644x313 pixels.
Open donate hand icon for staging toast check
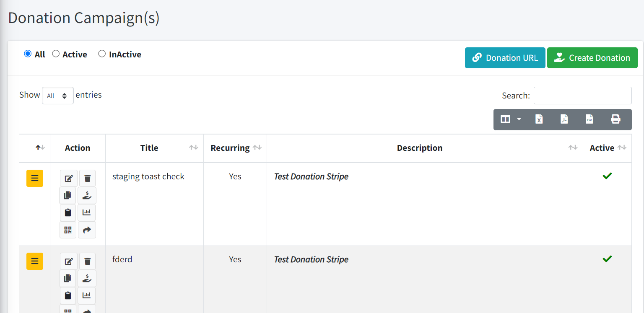(x=87, y=196)
